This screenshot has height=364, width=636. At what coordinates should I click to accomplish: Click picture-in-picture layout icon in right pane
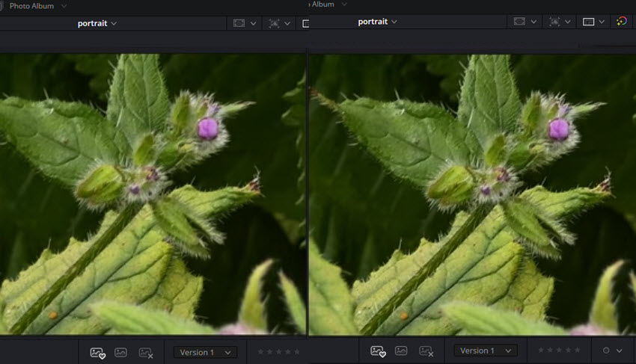589,22
